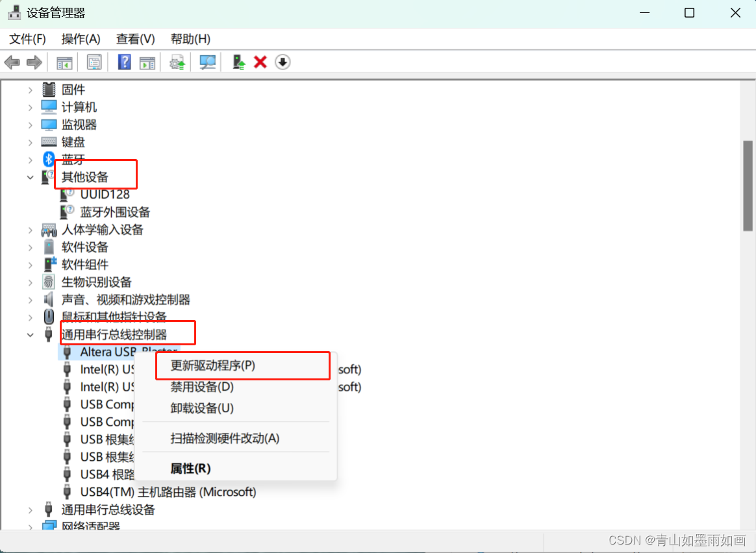Image resolution: width=756 pixels, height=553 pixels.
Task: Select the USB4(TM) 主机路由器 (Microsoft) device
Action: pos(168,491)
